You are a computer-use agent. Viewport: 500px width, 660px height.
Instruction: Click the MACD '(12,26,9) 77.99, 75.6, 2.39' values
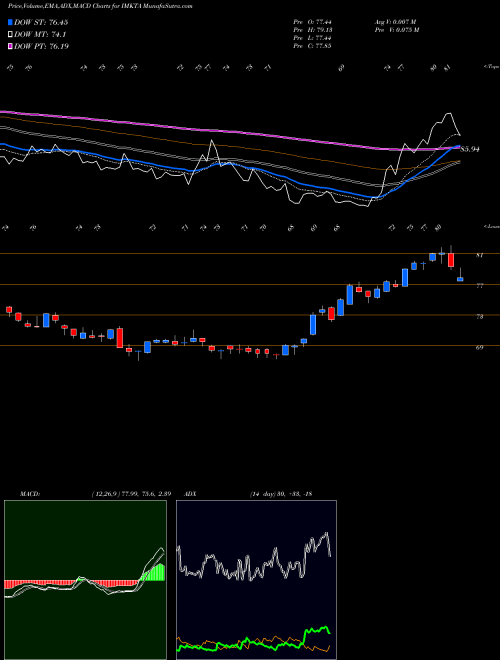click(x=131, y=494)
